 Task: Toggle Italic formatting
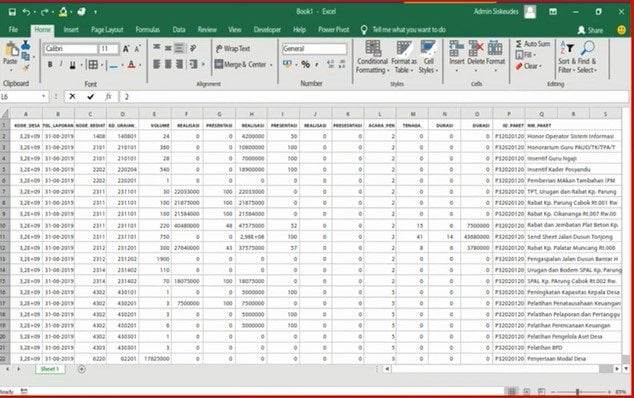[x=61, y=65]
